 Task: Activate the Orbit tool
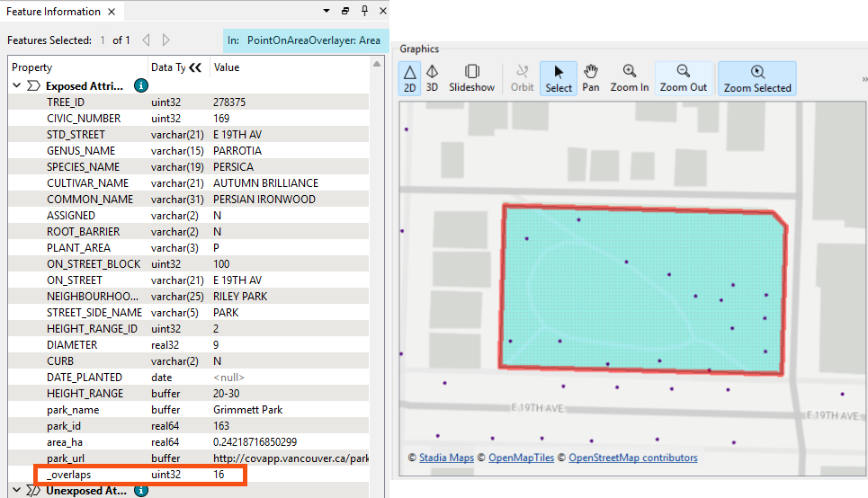point(522,78)
